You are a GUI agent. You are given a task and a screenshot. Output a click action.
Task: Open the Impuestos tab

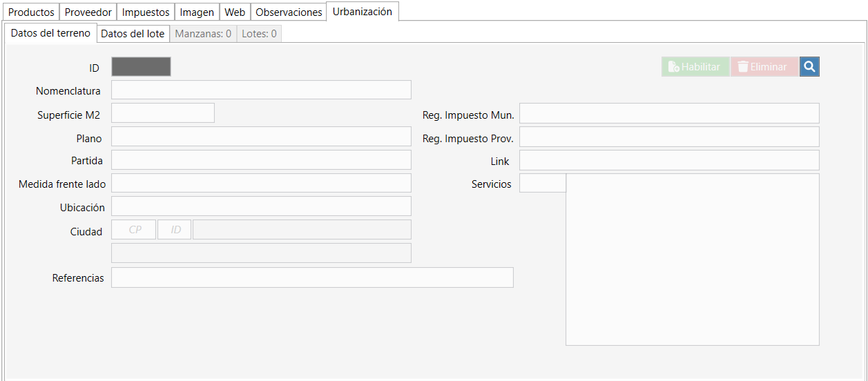[x=146, y=12]
